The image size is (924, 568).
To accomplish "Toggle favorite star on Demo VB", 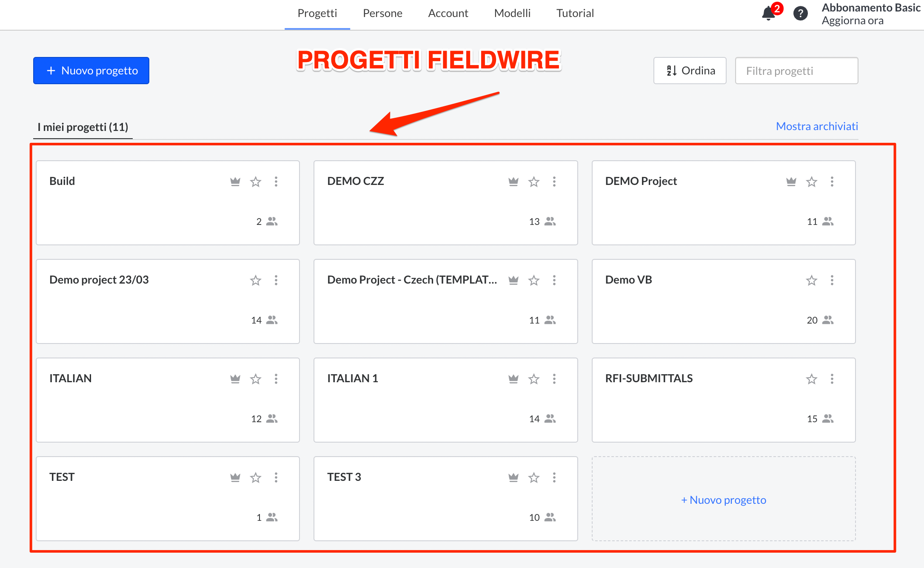I will 812,280.
